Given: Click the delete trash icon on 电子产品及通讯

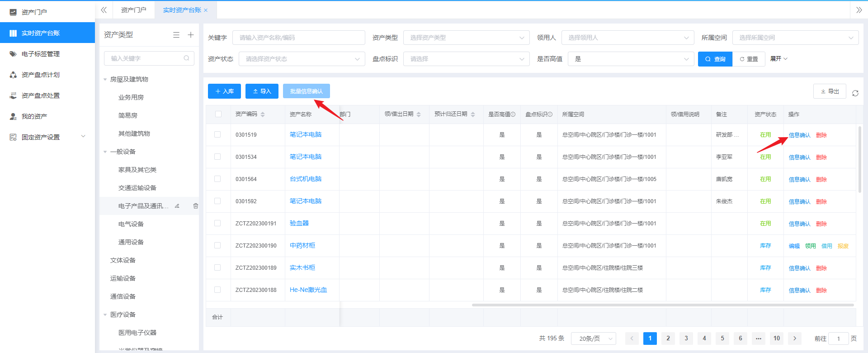Looking at the screenshot, I should [196, 206].
